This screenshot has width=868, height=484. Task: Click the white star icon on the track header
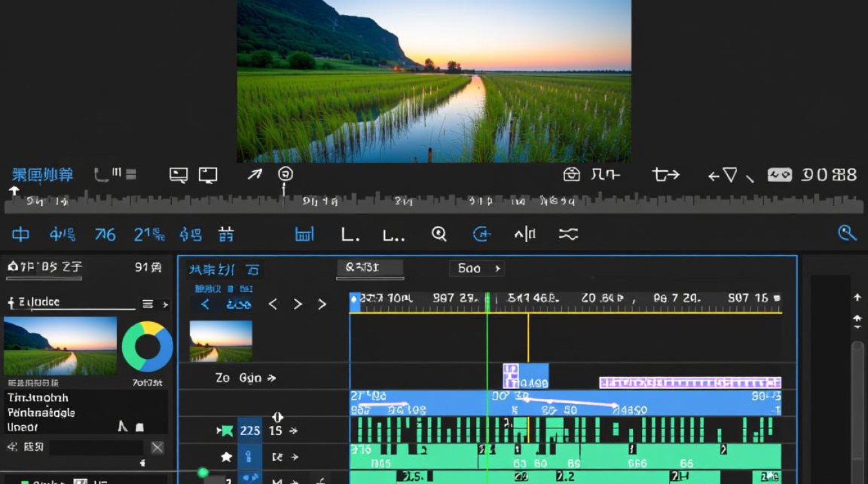pos(226,457)
